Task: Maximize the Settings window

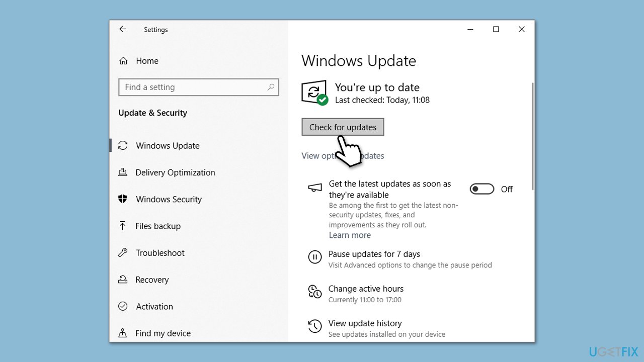Action: click(x=496, y=29)
